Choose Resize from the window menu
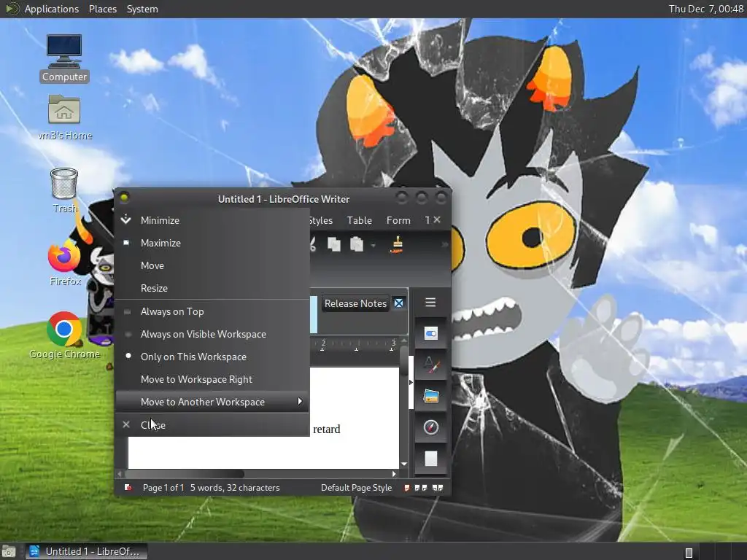The height and width of the screenshot is (560, 747). [x=212, y=288]
